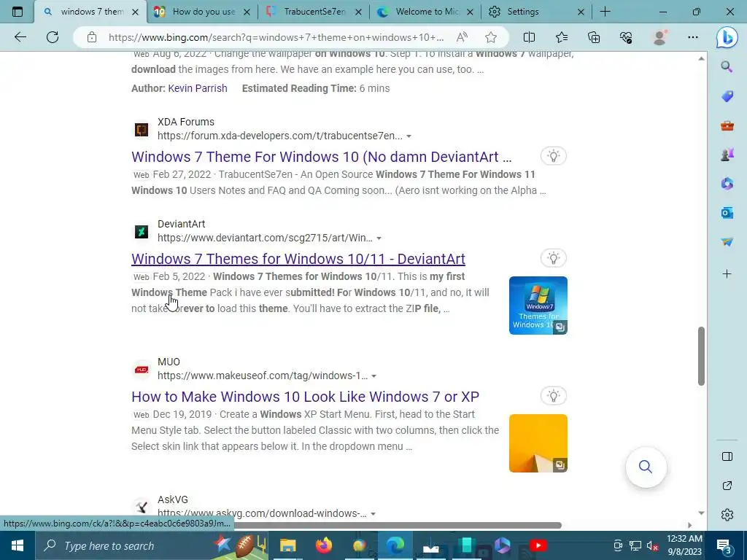
Task: Add this page to favorites star
Action: coord(491,37)
